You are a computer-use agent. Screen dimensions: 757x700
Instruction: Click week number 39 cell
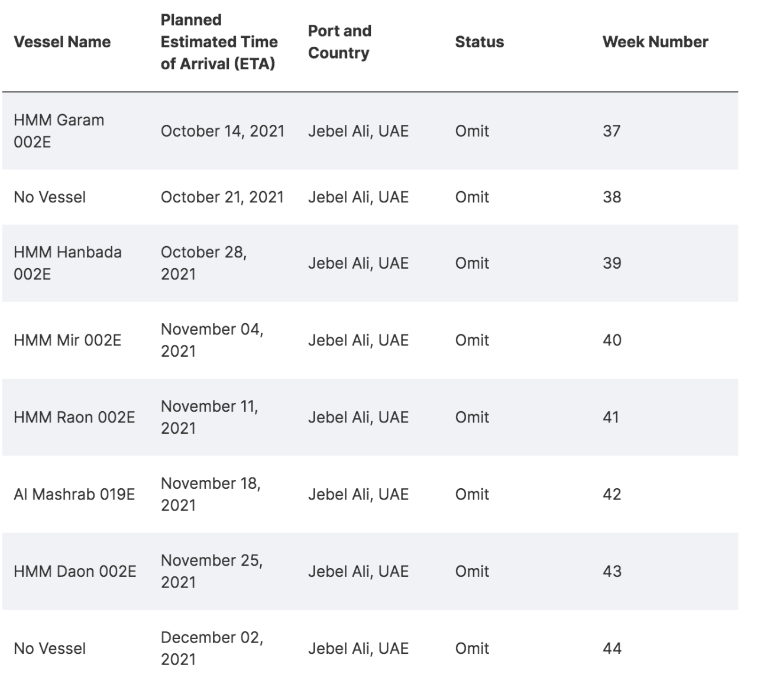pyautogui.click(x=612, y=263)
